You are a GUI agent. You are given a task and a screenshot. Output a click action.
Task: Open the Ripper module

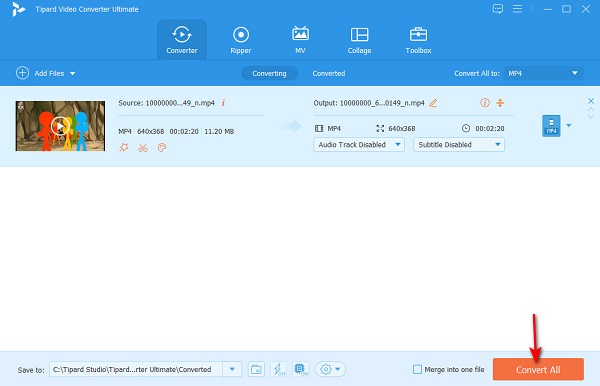click(x=241, y=40)
